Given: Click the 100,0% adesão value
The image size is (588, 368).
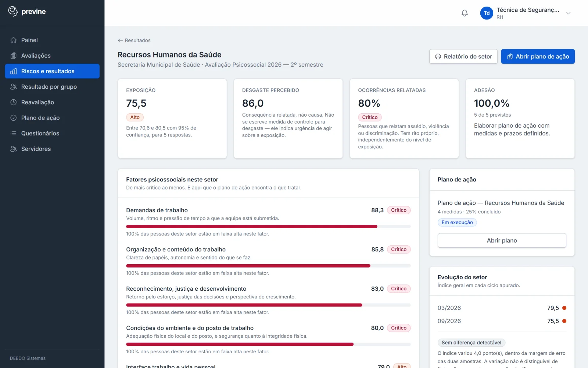Looking at the screenshot, I should [492, 103].
